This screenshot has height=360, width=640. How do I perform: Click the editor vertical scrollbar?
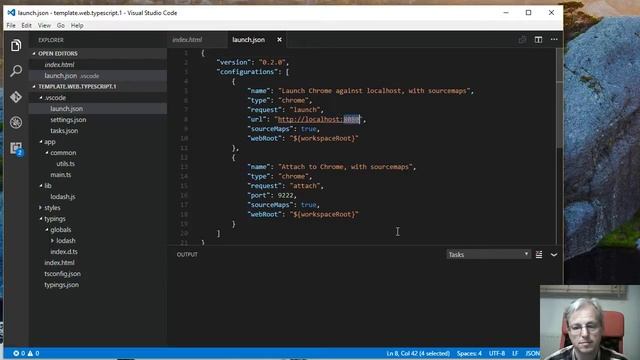coord(559,98)
